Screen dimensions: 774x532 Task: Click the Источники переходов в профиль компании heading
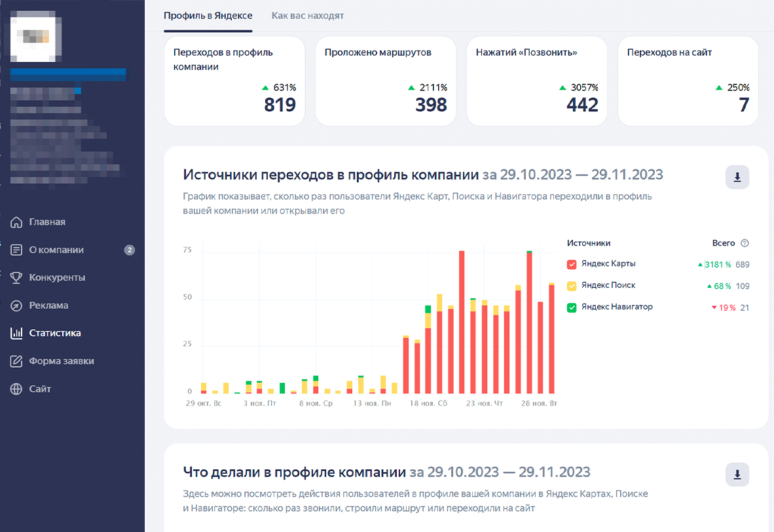point(331,175)
